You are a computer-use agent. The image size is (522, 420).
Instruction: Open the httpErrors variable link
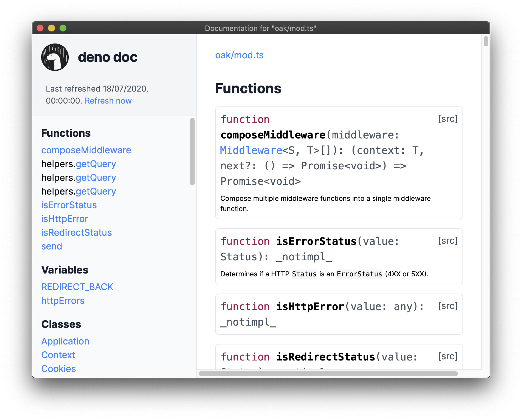[x=63, y=301]
